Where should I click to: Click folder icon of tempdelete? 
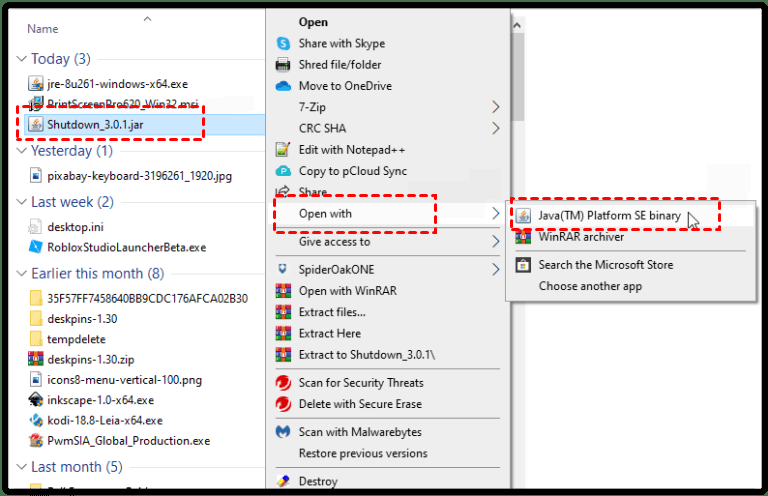coord(36,339)
